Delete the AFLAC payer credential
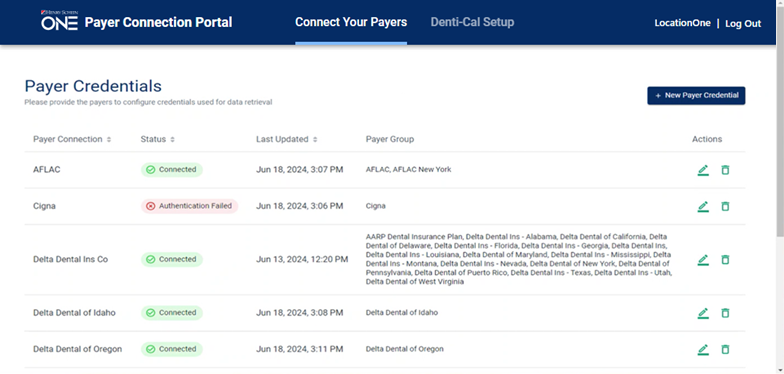 (725, 170)
